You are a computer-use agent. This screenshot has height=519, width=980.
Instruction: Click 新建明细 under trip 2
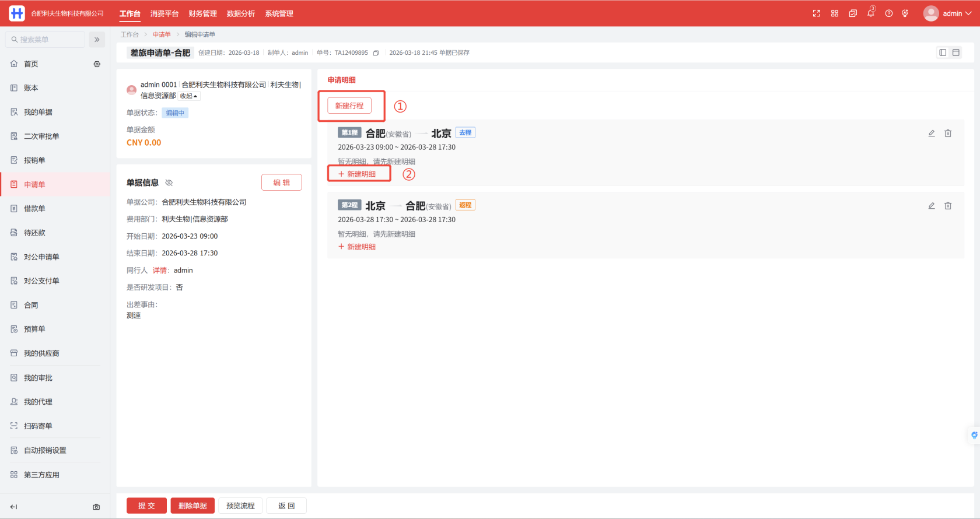[x=357, y=247]
